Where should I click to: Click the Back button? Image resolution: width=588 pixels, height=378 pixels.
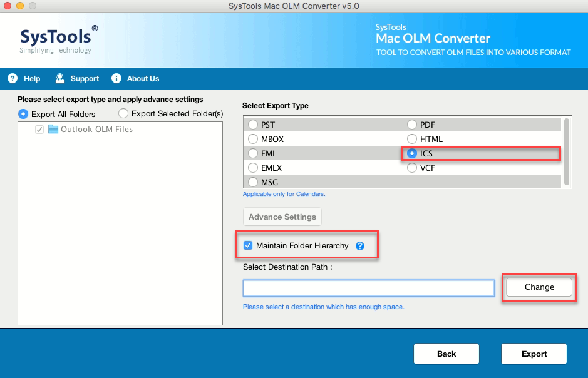[x=446, y=354]
